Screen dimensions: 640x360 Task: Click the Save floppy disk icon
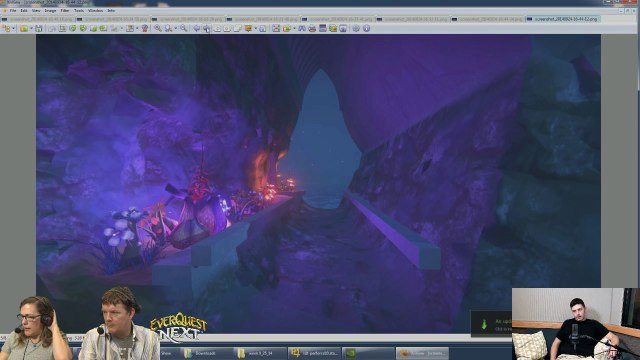pyautogui.click(x=38, y=28)
